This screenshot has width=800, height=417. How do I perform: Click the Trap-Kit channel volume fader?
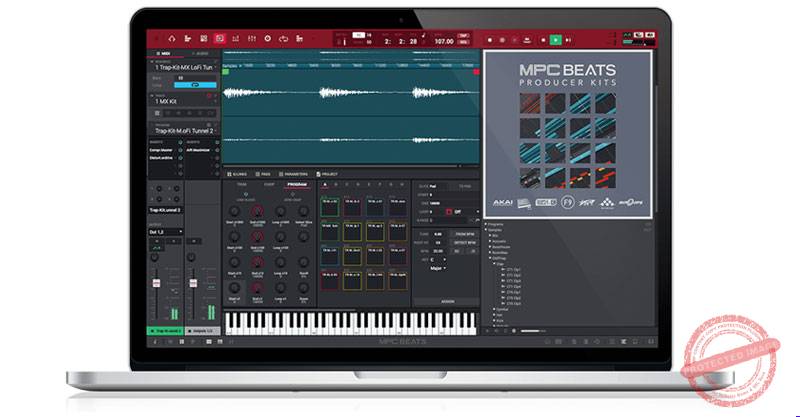[x=157, y=283]
